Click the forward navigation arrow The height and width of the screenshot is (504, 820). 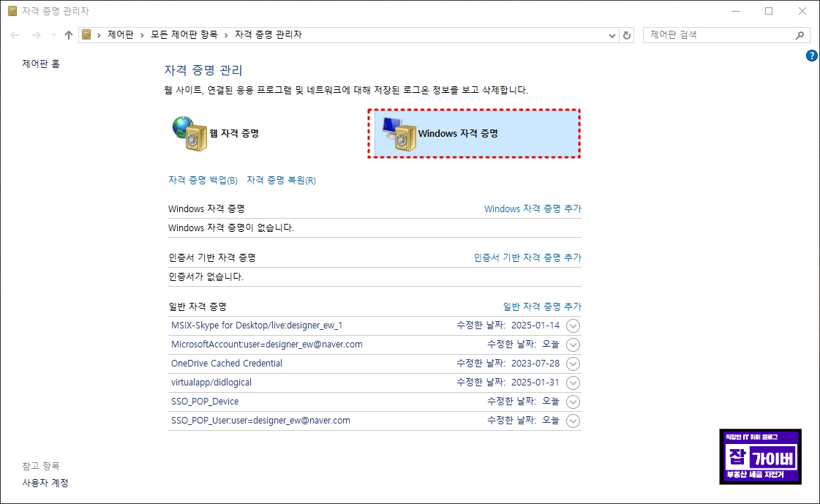coord(36,35)
